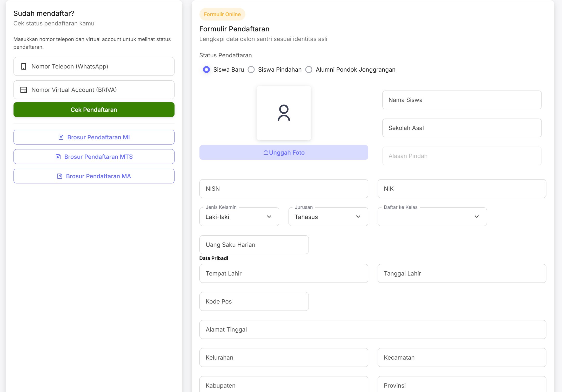The width and height of the screenshot is (562, 392).
Task: Click the phone icon in WhatsApp field
Action: [24, 66]
